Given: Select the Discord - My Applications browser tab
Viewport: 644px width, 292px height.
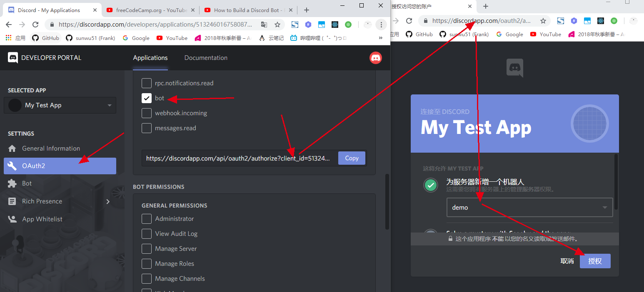Looking at the screenshot, I should click(51, 10).
